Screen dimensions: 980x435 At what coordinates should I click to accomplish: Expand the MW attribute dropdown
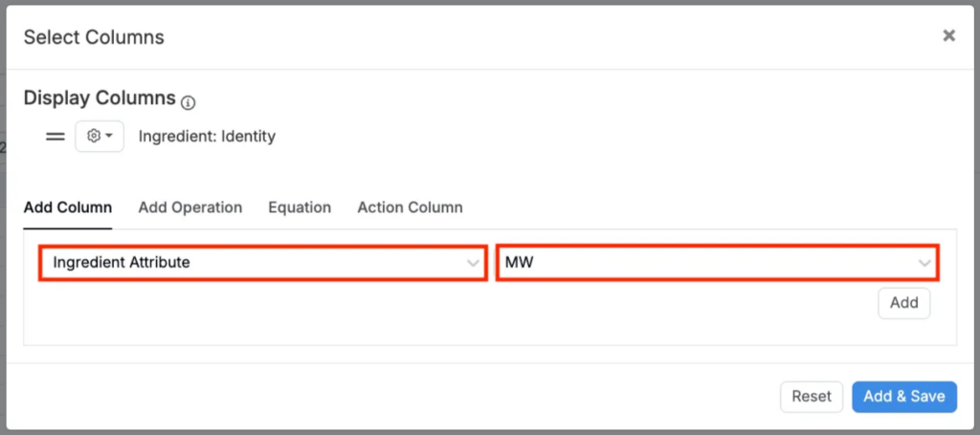coord(708,263)
